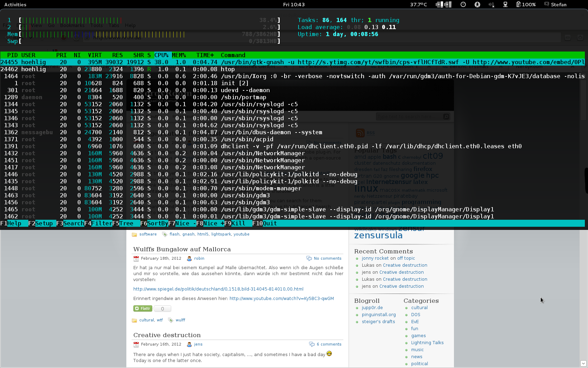Click the battery 100% indicator
The image size is (588, 368).
coord(526,5)
